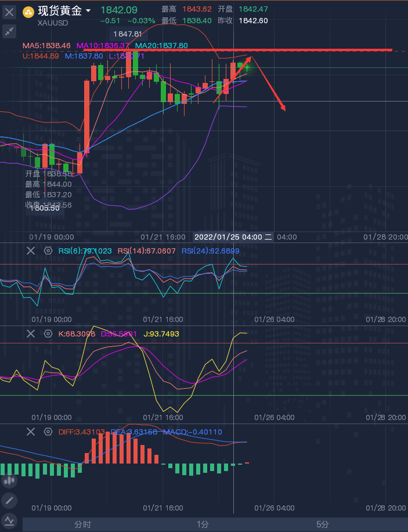
Task: Click the gold coin symbol icon
Action: [28, 11]
